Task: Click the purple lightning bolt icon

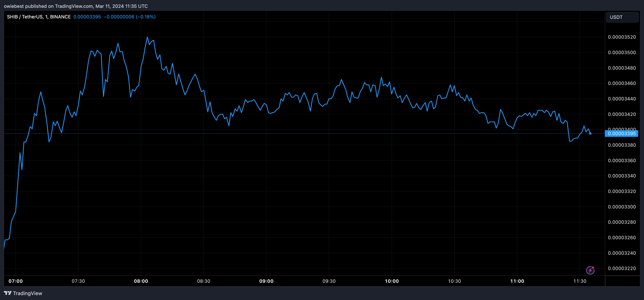Action: (590, 270)
